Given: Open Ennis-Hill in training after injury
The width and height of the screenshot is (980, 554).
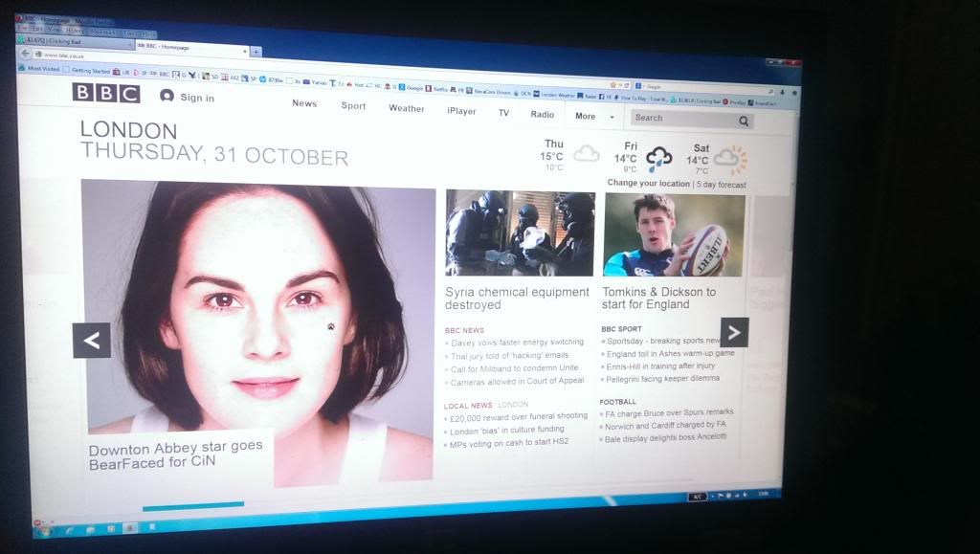Looking at the screenshot, I should point(660,366).
